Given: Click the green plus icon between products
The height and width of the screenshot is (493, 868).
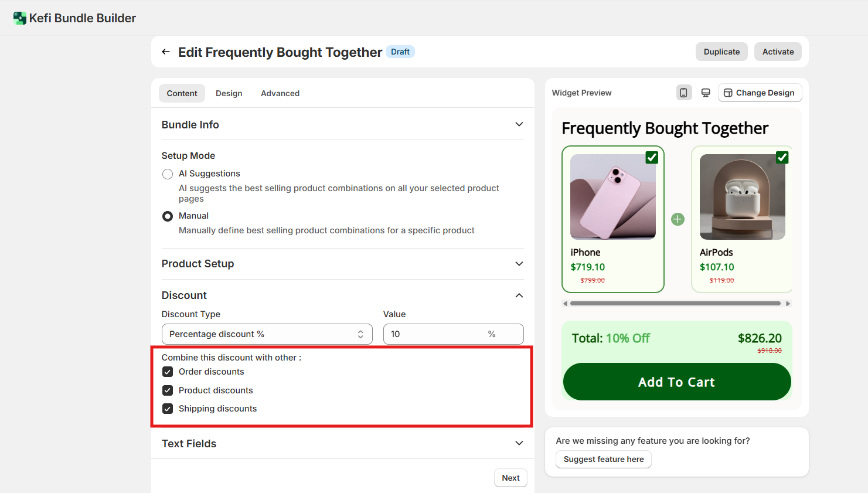Looking at the screenshot, I should 678,219.
